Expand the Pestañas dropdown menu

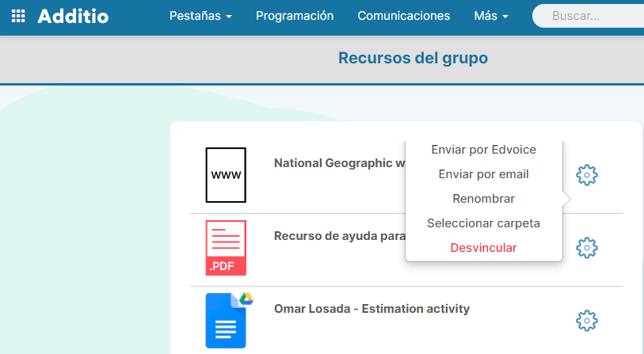click(200, 16)
